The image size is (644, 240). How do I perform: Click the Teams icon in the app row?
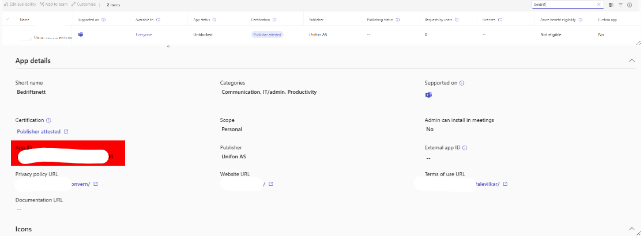81,35
